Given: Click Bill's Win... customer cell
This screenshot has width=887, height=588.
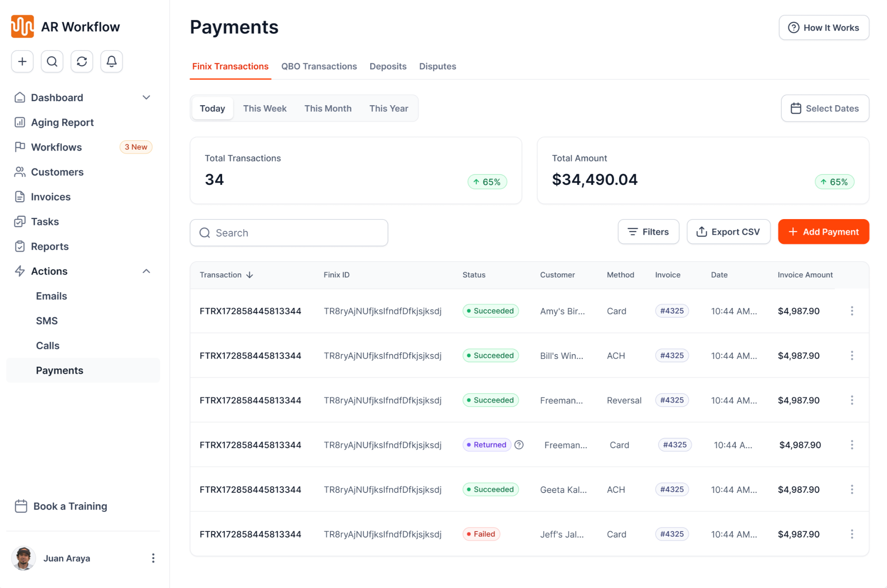Looking at the screenshot, I should (x=561, y=355).
